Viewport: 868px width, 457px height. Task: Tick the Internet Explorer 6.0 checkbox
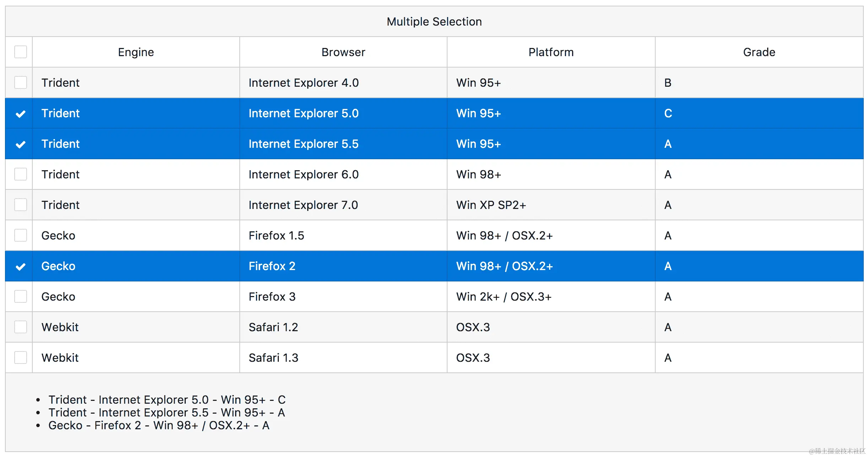[20, 174]
